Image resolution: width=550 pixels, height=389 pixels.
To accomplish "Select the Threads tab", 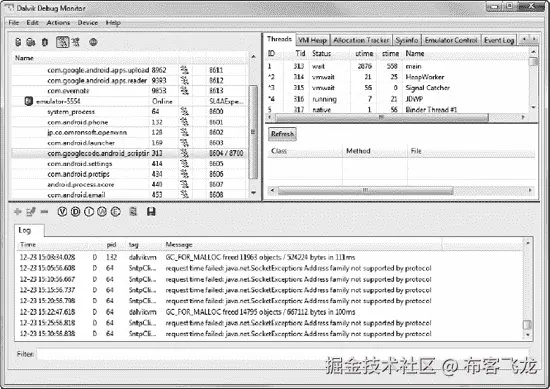I will pos(280,39).
